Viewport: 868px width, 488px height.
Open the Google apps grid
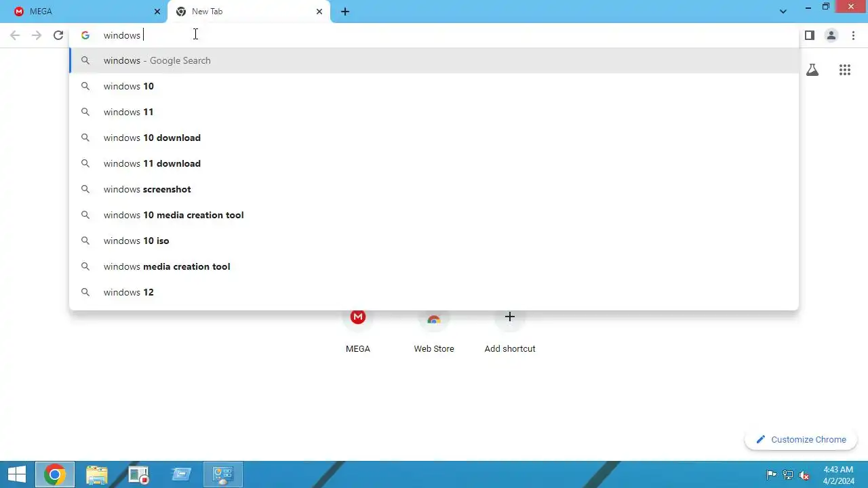(845, 70)
